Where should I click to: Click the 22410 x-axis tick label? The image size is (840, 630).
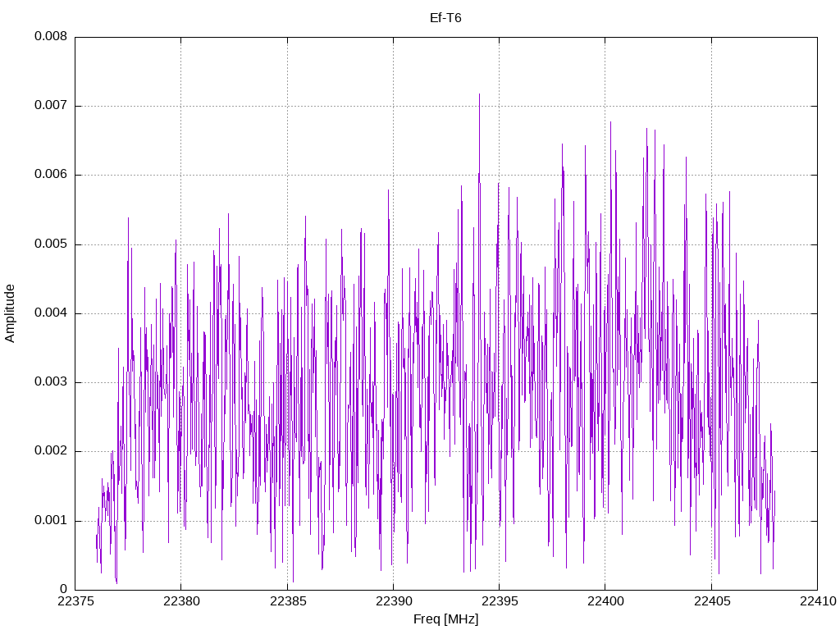(818, 601)
